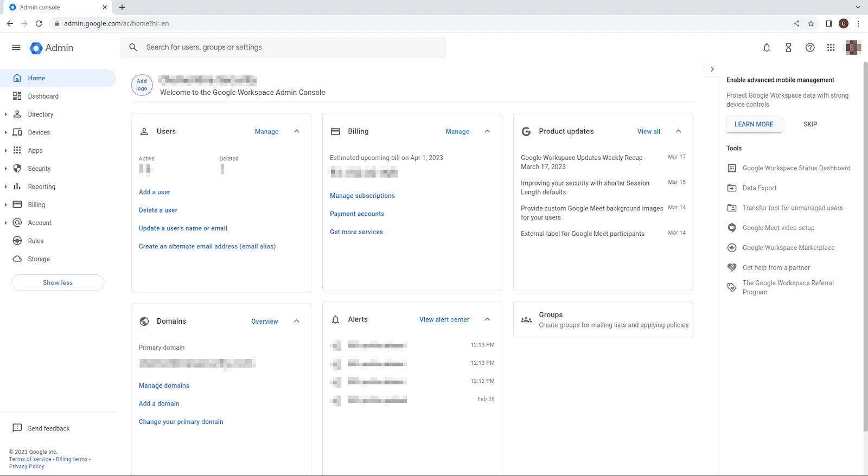
Task: Open Payment accounts link
Action: (357, 214)
